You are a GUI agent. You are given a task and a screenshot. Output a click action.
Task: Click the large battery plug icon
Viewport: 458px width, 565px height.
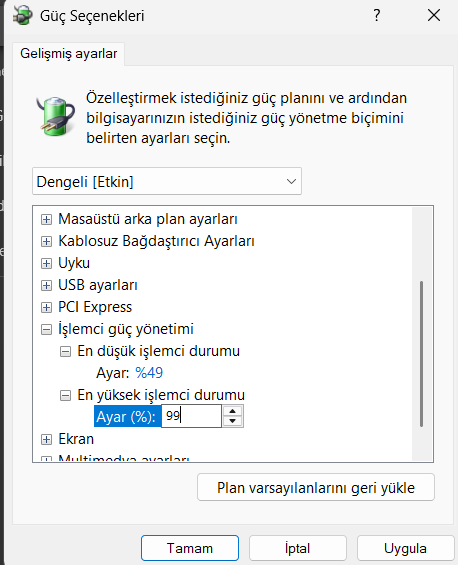click(x=55, y=116)
